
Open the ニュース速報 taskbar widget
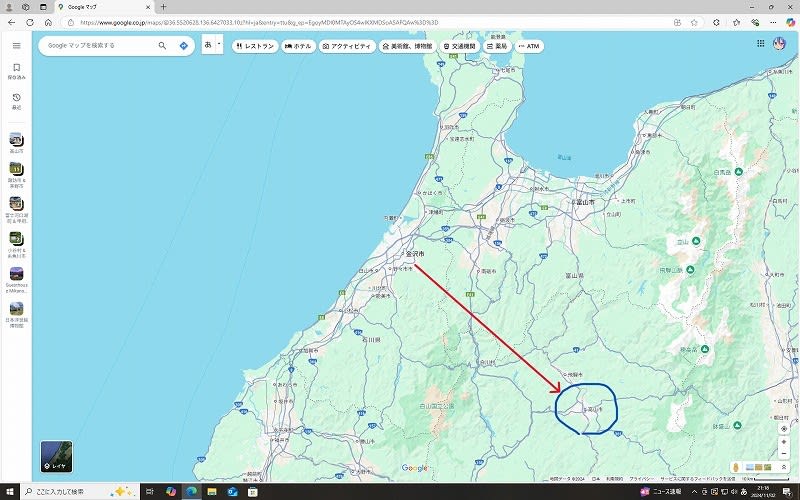(661, 491)
